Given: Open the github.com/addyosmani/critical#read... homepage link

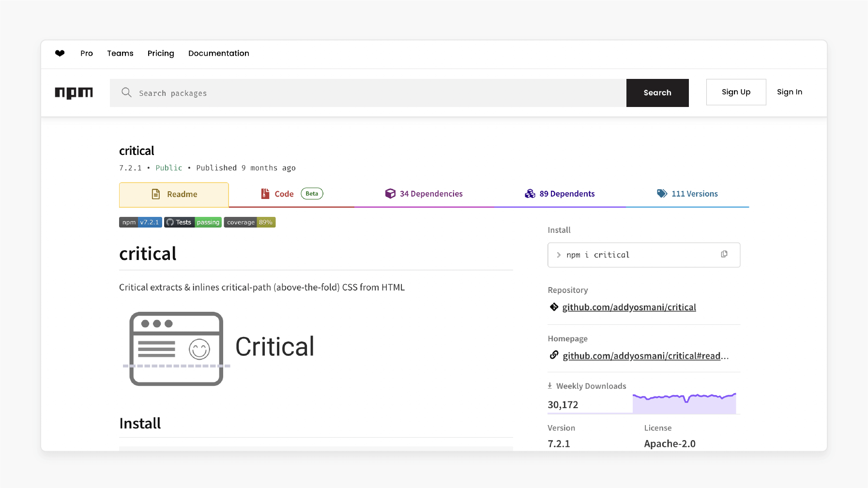Looking at the screenshot, I should tap(645, 356).
